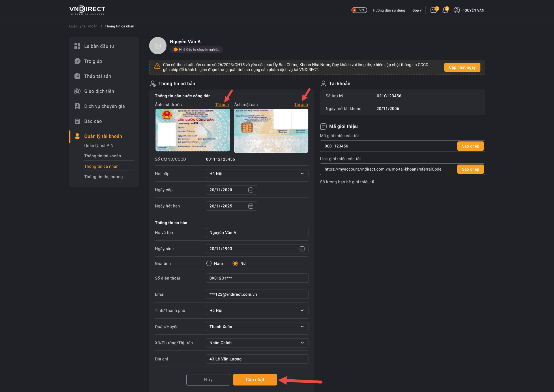The width and height of the screenshot is (554, 392).
Task: Click the VNDIRECT logo
Action: click(x=87, y=10)
